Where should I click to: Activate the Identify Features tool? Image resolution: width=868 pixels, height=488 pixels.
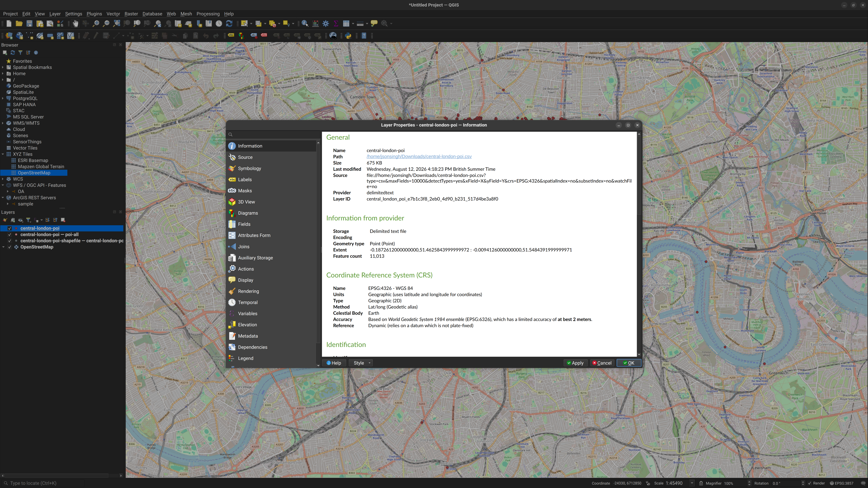click(305, 23)
